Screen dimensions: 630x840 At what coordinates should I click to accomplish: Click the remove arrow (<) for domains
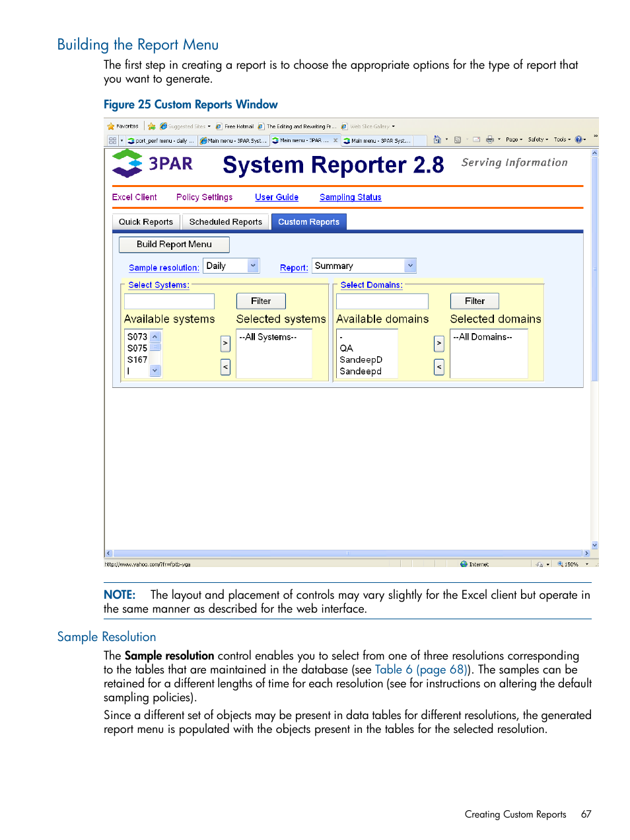(439, 367)
